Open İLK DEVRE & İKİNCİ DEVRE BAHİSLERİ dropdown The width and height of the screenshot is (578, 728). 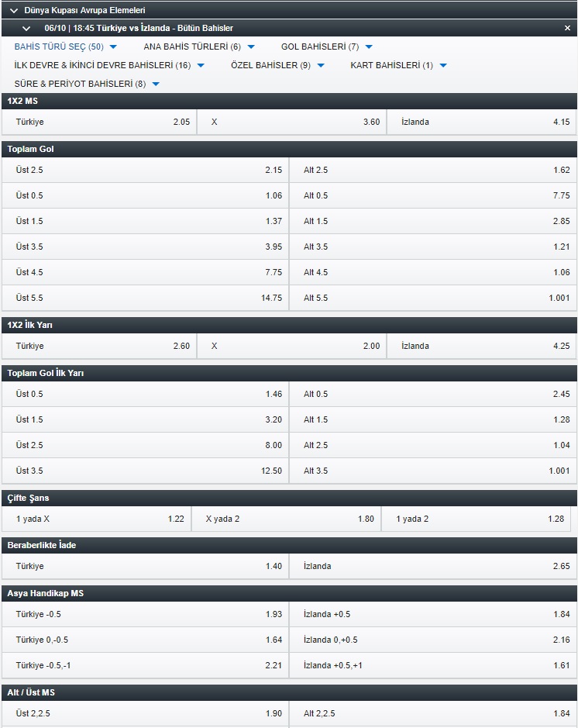(109, 65)
